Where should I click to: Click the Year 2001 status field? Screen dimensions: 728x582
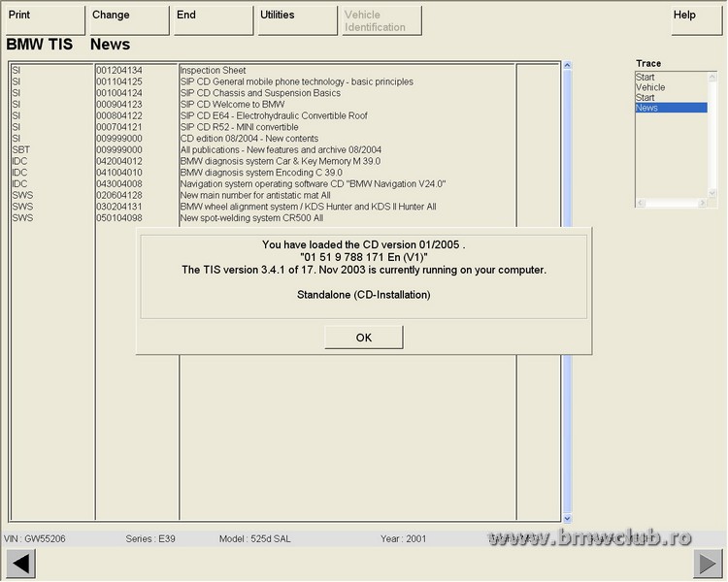tap(403, 539)
